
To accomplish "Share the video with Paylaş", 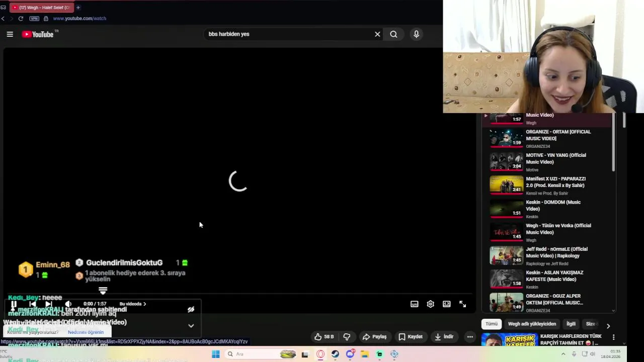I will (375, 337).
